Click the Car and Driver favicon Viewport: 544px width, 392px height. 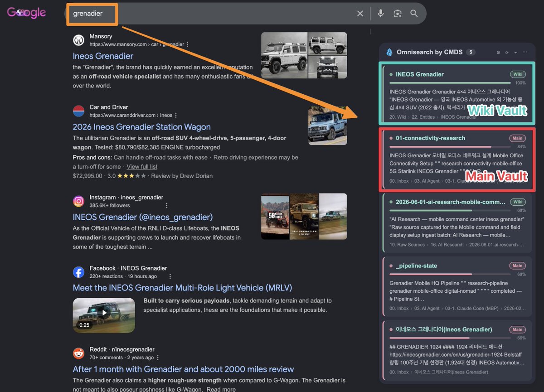click(x=78, y=111)
